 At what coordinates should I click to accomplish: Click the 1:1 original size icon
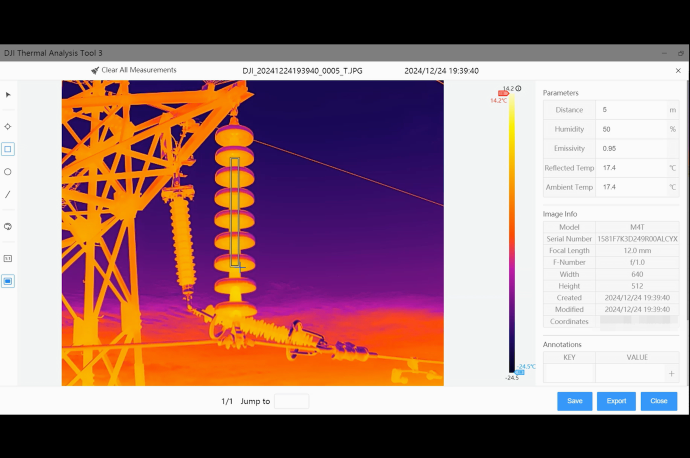[x=8, y=258]
